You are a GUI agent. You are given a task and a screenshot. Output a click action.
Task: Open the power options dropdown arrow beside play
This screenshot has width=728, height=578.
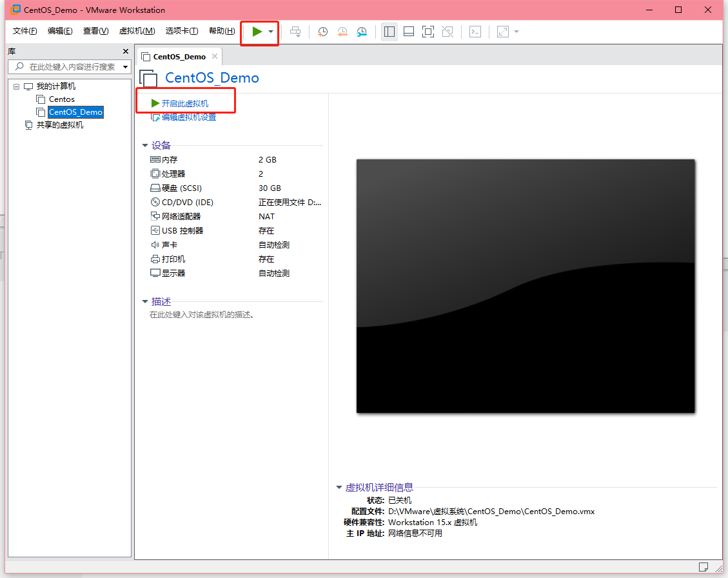pyautogui.click(x=271, y=32)
